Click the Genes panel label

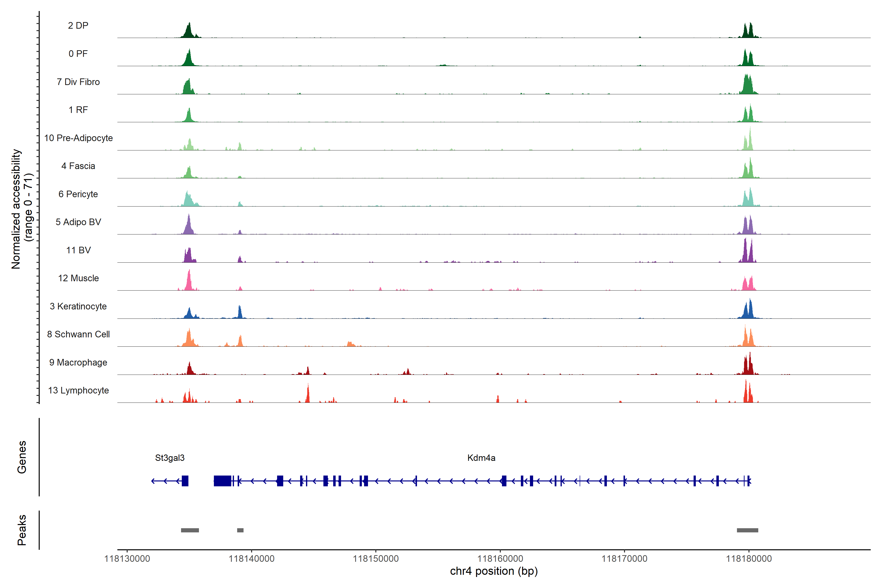(22, 457)
